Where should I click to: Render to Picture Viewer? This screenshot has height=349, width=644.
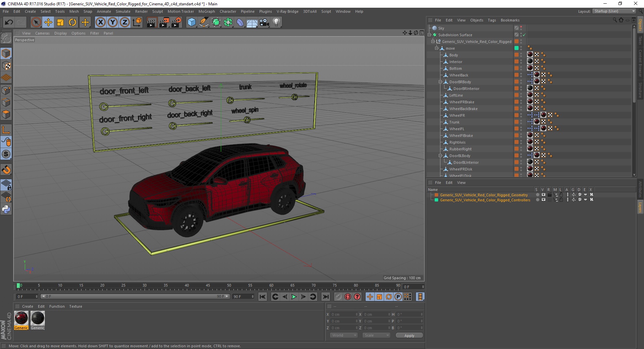(x=164, y=22)
